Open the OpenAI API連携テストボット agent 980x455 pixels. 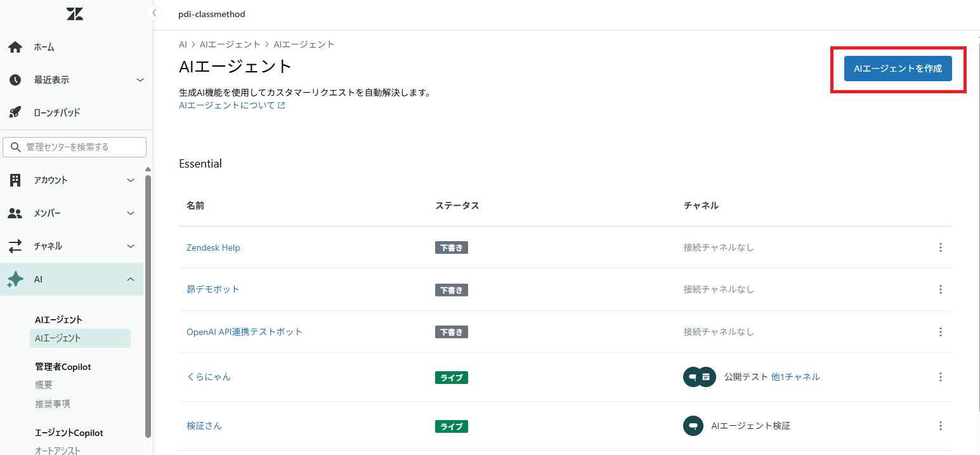pyautogui.click(x=244, y=331)
